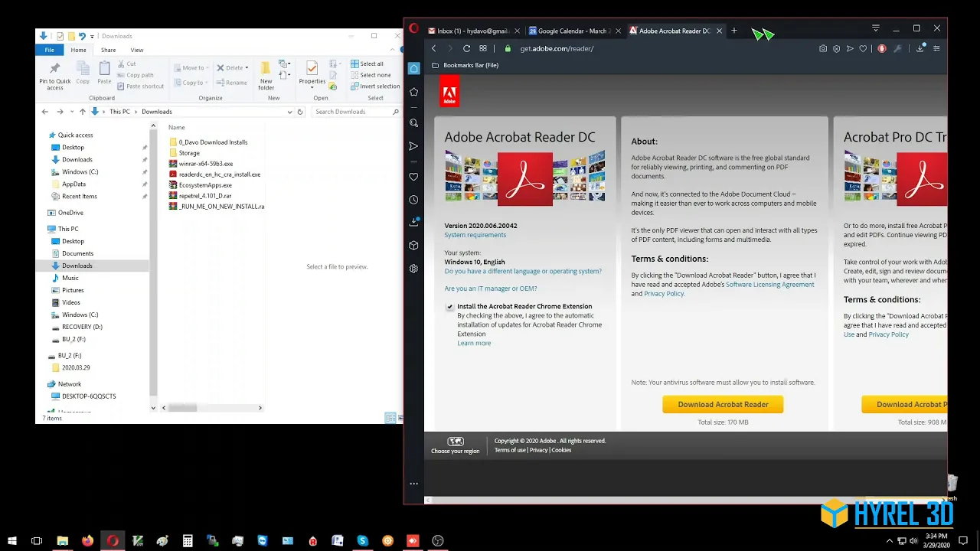Go up one folder in Explorer
The height and width of the screenshot is (551, 980).
pyautogui.click(x=83, y=112)
